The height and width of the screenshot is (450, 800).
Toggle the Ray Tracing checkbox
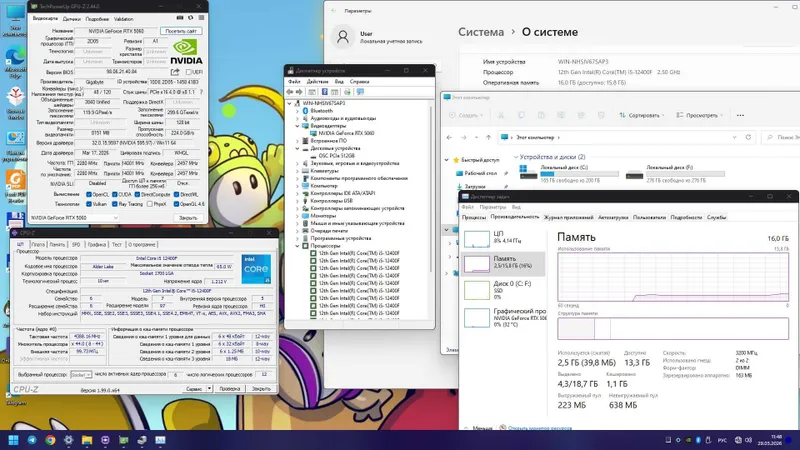(x=115, y=204)
